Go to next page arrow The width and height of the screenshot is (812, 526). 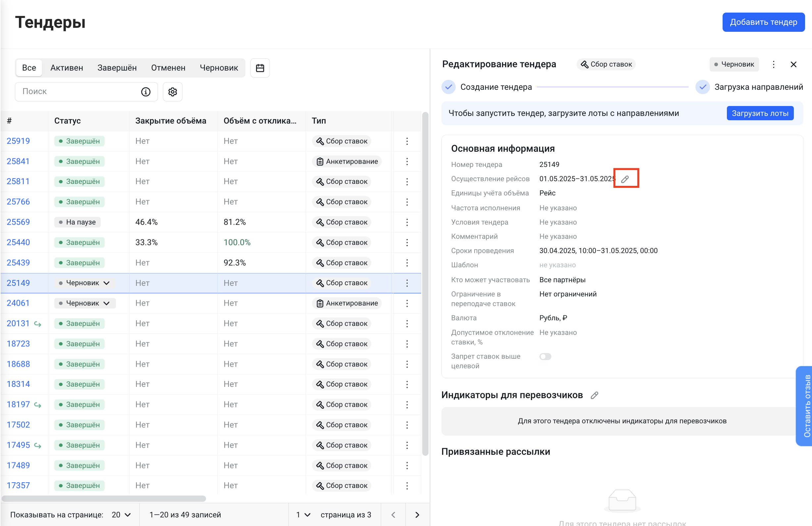coord(417,515)
